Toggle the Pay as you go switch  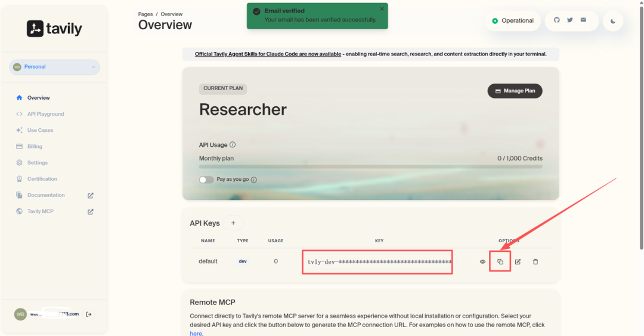tap(206, 180)
